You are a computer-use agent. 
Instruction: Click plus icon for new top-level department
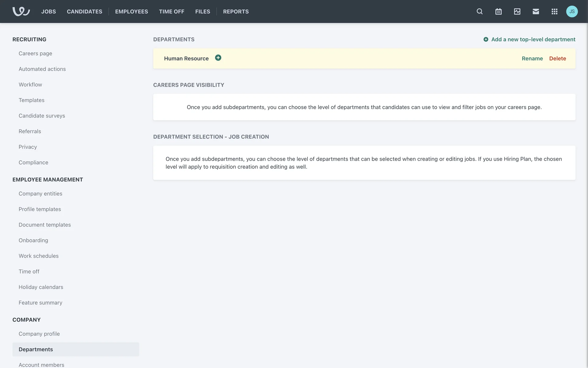pos(486,39)
